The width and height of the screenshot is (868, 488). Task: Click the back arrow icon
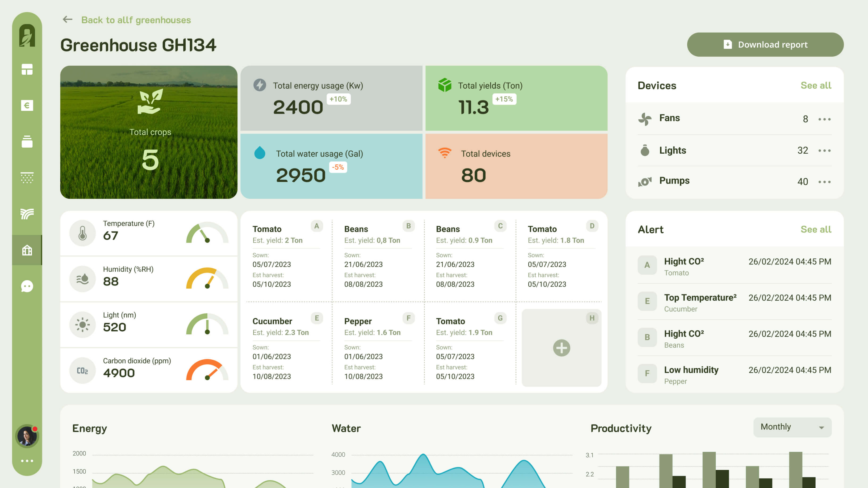[x=67, y=19]
